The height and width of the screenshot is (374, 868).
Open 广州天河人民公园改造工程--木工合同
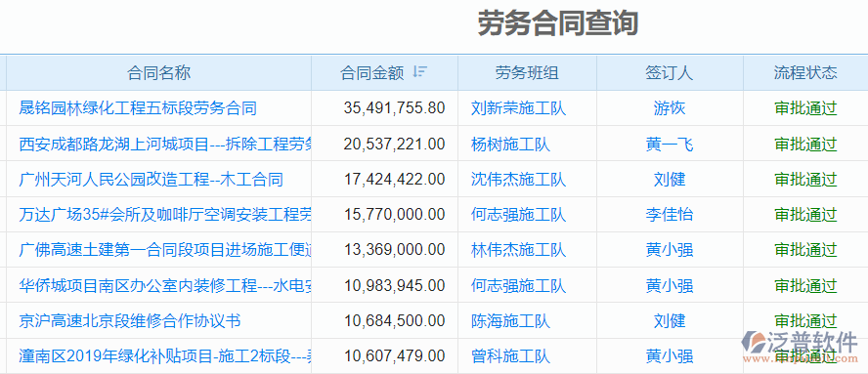[x=152, y=180]
